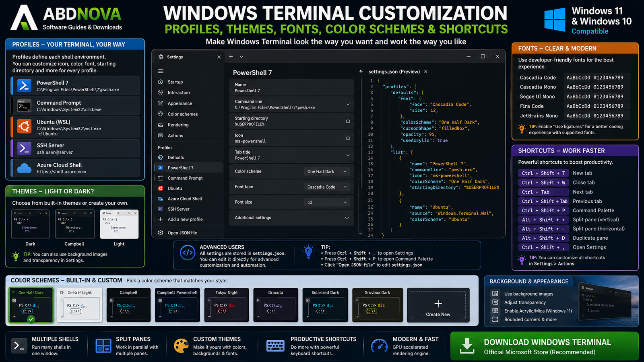Click the Color schemes icon in sidebar
Viewport: 644px width, 362px height.
tap(161, 114)
